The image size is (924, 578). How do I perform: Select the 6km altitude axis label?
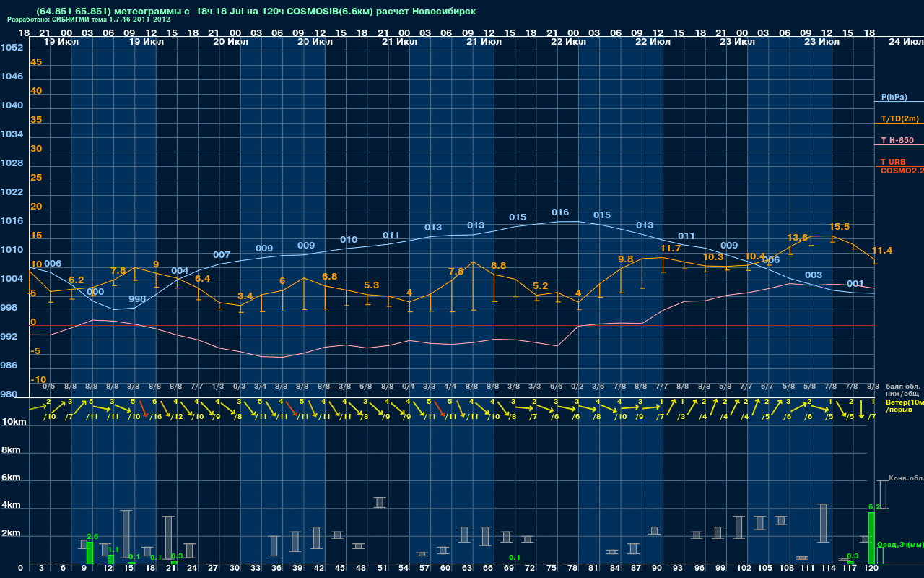[10, 478]
